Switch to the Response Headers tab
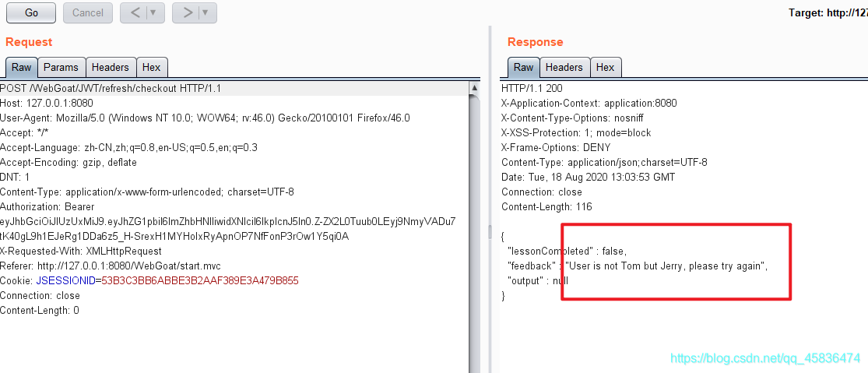The height and width of the screenshot is (373, 868). [564, 67]
